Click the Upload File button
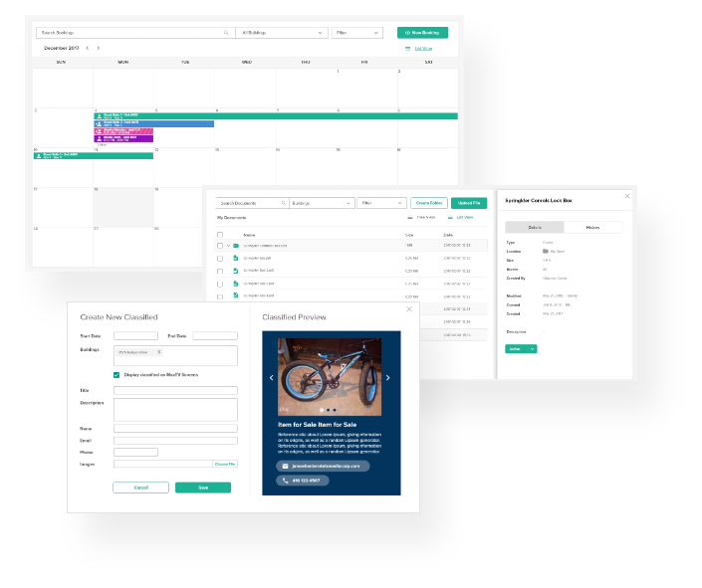This screenshot has width=702, height=588. 468,203
